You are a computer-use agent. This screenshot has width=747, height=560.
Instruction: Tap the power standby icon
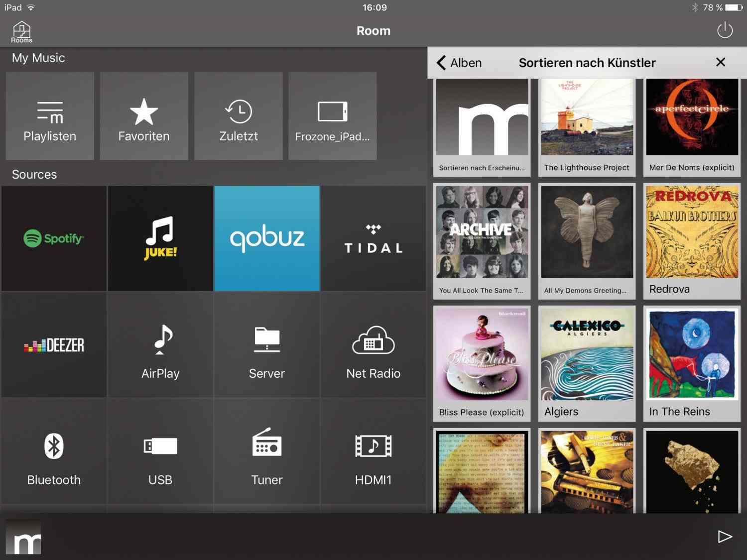click(x=725, y=30)
